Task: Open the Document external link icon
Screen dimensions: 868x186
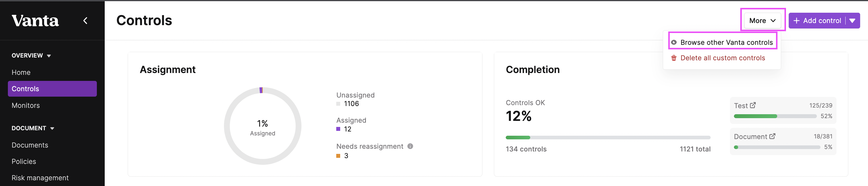Action: 772,136
